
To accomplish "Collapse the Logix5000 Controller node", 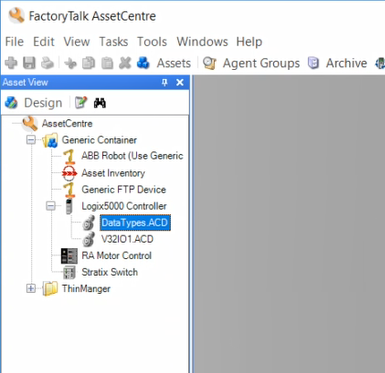I will [x=51, y=206].
